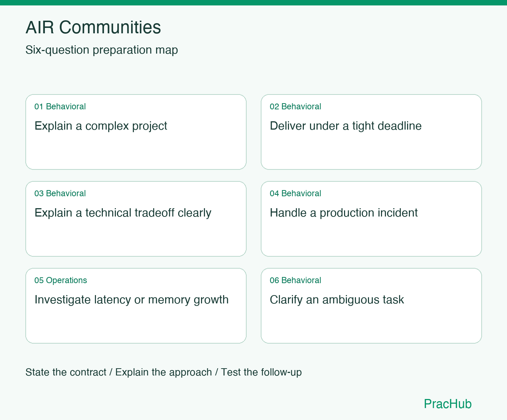The height and width of the screenshot is (420, 507).
Task: Click the 05 Operations label
Action: (x=61, y=280)
